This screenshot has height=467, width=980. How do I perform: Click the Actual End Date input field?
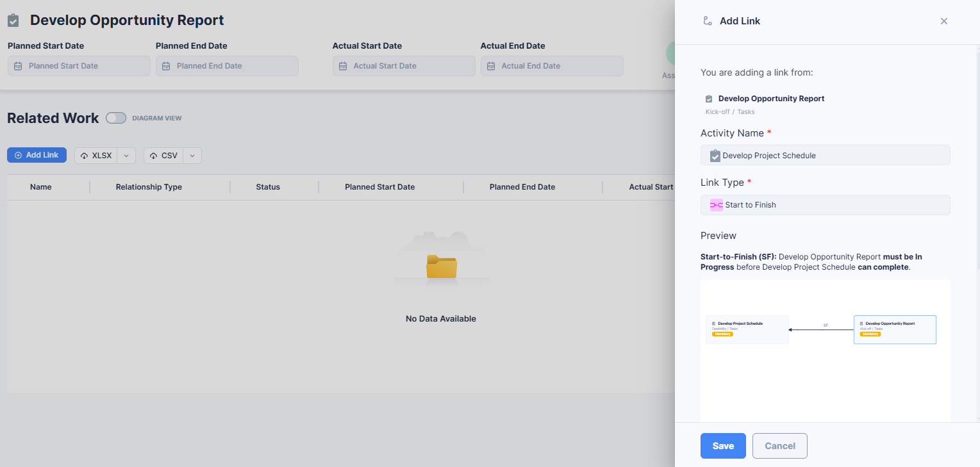(x=552, y=66)
